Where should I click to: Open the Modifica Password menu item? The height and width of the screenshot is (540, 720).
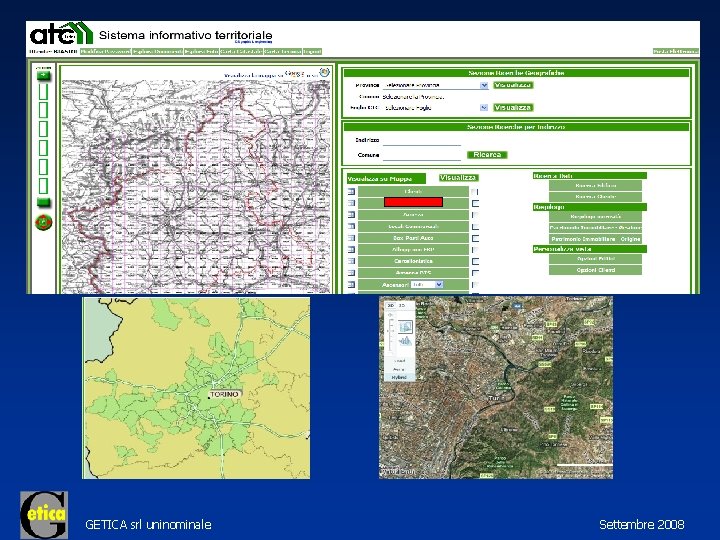click(x=105, y=51)
